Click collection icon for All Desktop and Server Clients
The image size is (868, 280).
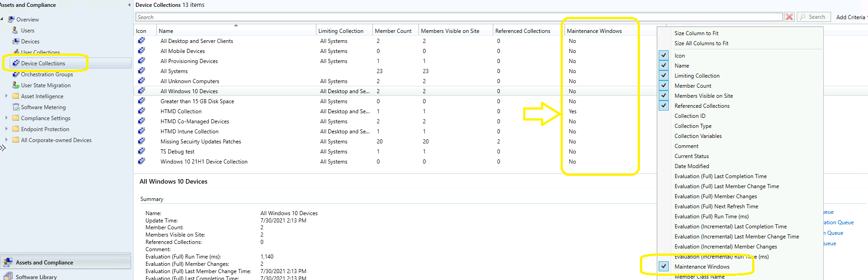[x=141, y=41]
